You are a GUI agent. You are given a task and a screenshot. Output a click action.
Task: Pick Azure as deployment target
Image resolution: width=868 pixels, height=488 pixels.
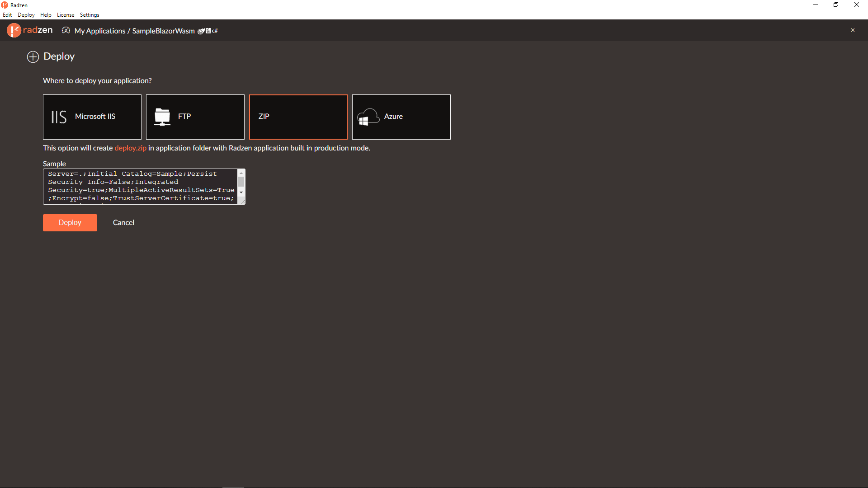(x=401, y=117)
